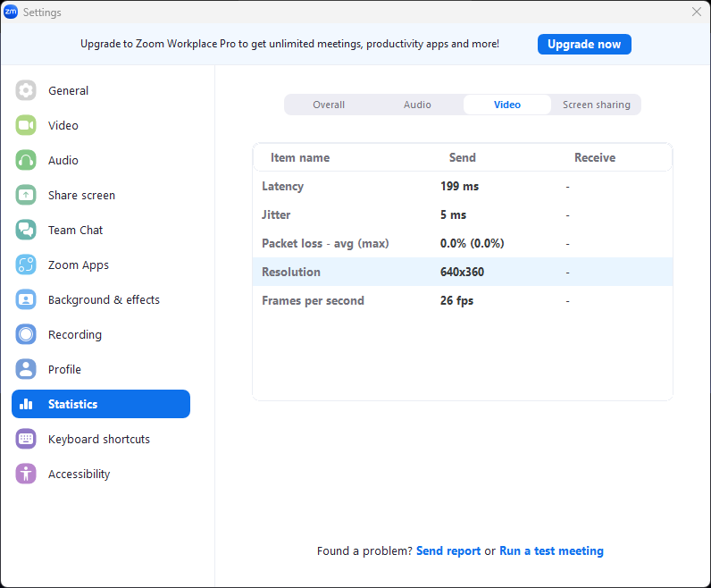The height and width of the screenshot is (588, 711).
Task: Close the Settings window
Action: [697, 12]
